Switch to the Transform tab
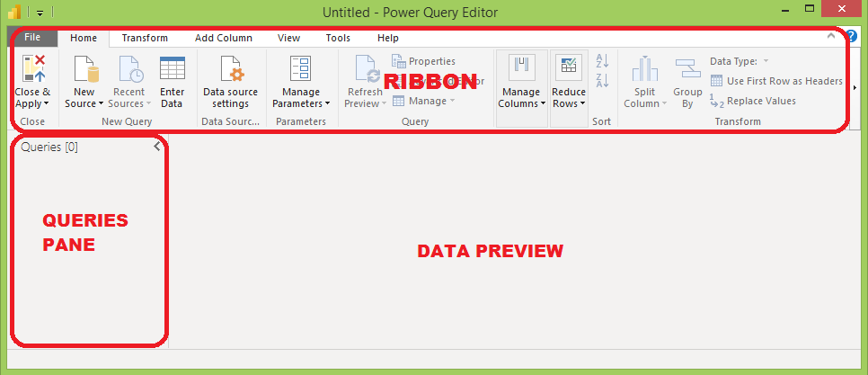 145,38
